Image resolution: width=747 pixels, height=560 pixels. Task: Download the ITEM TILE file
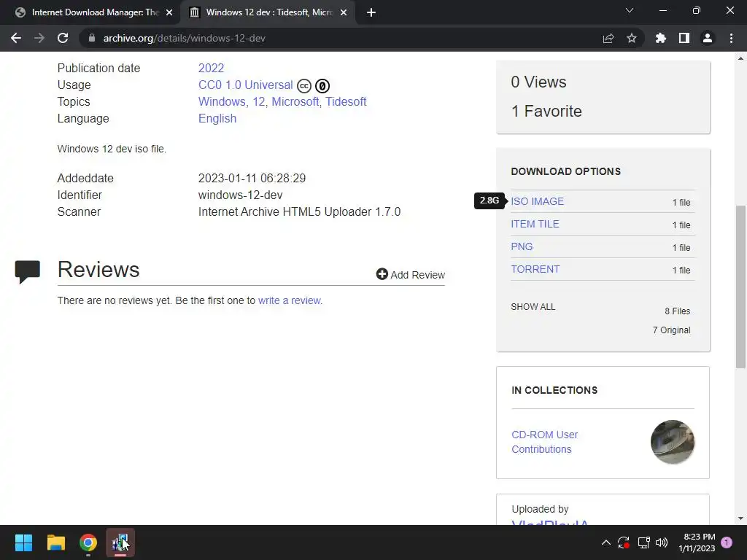point(535,224)
